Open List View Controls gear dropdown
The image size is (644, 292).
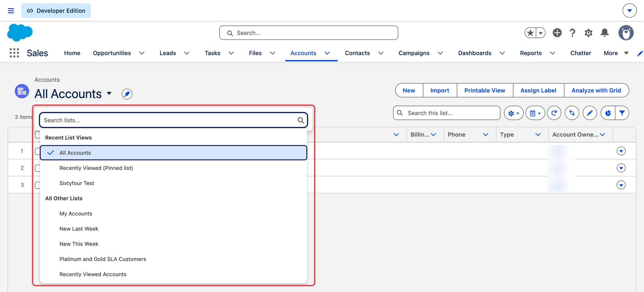pyautogui.click(x=514, y=113)
